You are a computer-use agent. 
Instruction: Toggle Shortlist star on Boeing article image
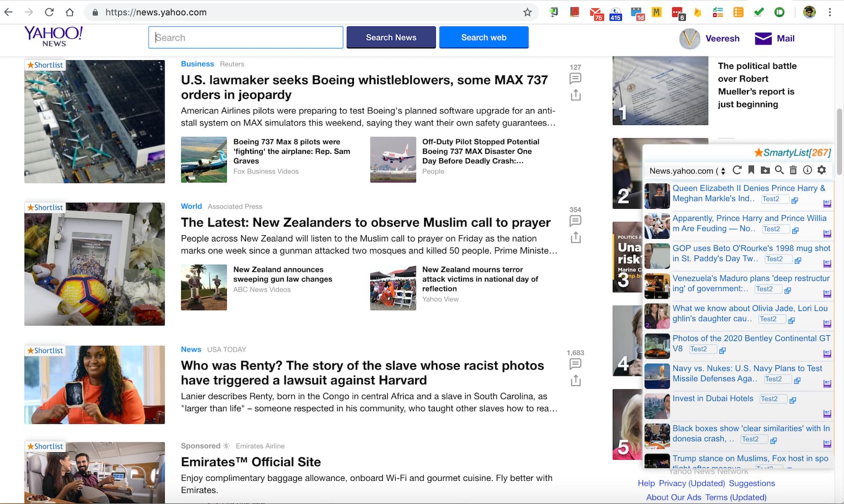tap(45, 65)
